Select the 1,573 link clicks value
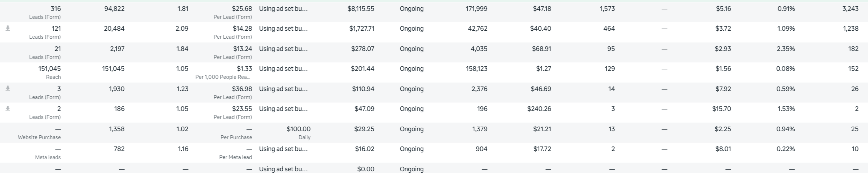Image resolution: width=868 pixels, height=173 pixels. [607, 9]
